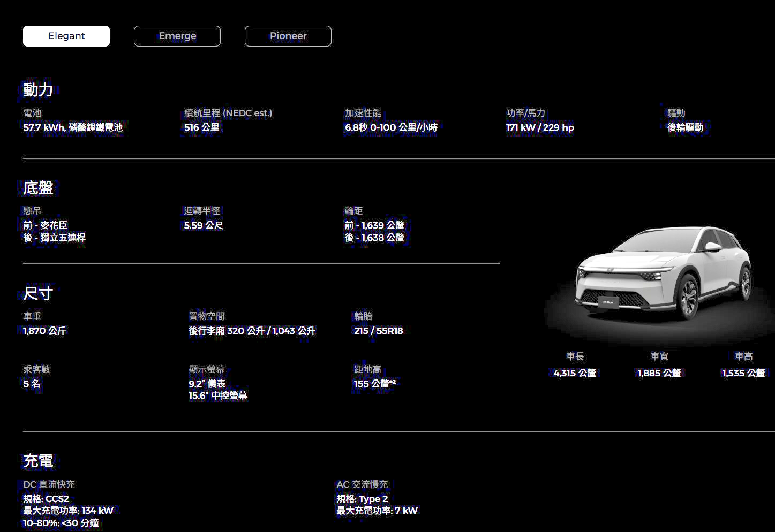Click the 5.59 公尺 turning radius value

(x=204, y=225)
